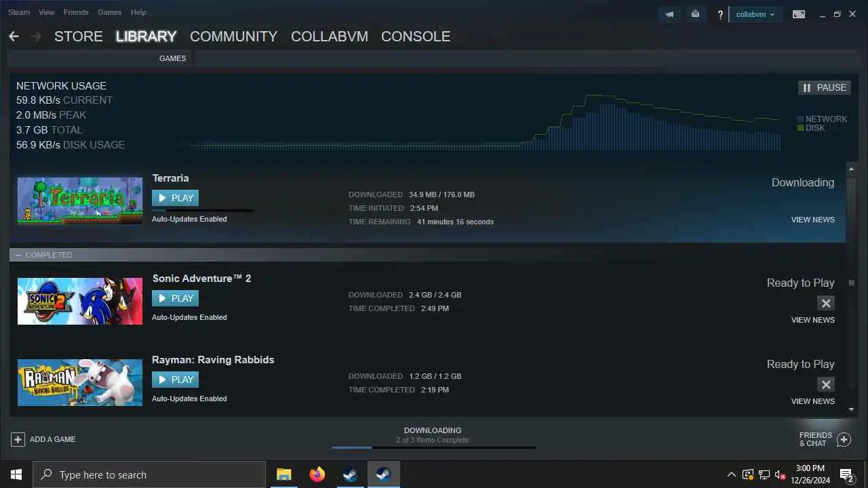Switch to the Library tab
Image resolution: width=868 pixels, height=488 pixels.
click(x=146, y=37)
